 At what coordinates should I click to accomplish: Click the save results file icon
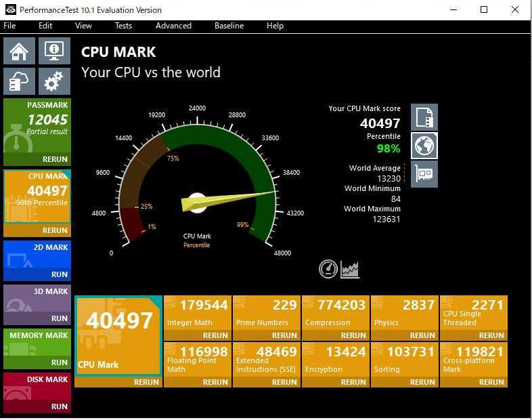[x=424, y=117]
